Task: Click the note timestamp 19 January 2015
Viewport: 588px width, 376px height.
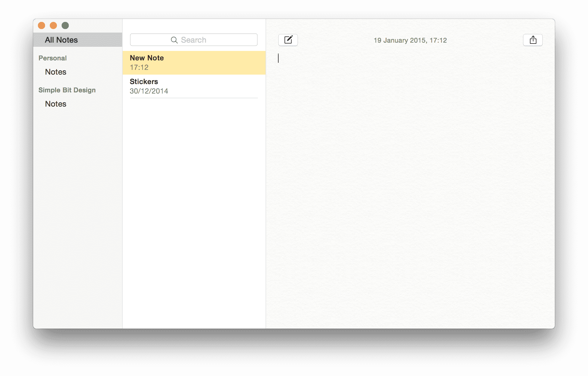Action: (410, 40)
